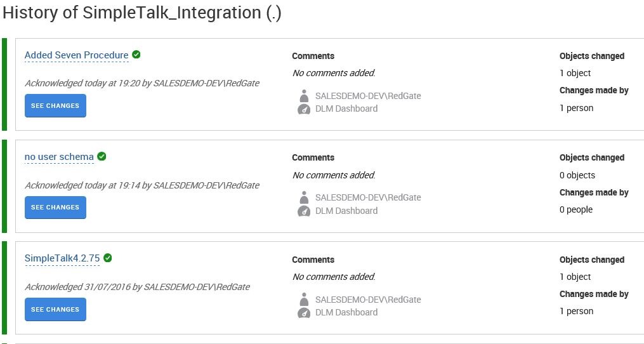See changes for Added Seven Procedure
The height and width of the screenshot is (344, 644).
click(55, 106)
